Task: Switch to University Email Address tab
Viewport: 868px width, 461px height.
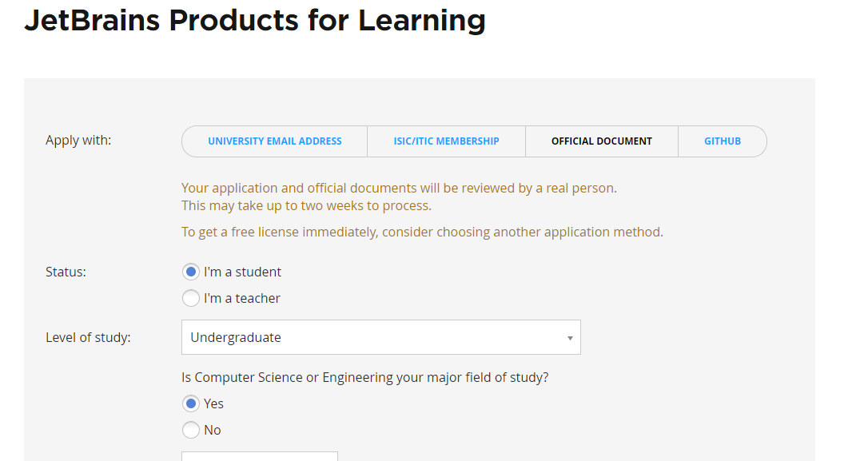Action: [x=274, y=141]
